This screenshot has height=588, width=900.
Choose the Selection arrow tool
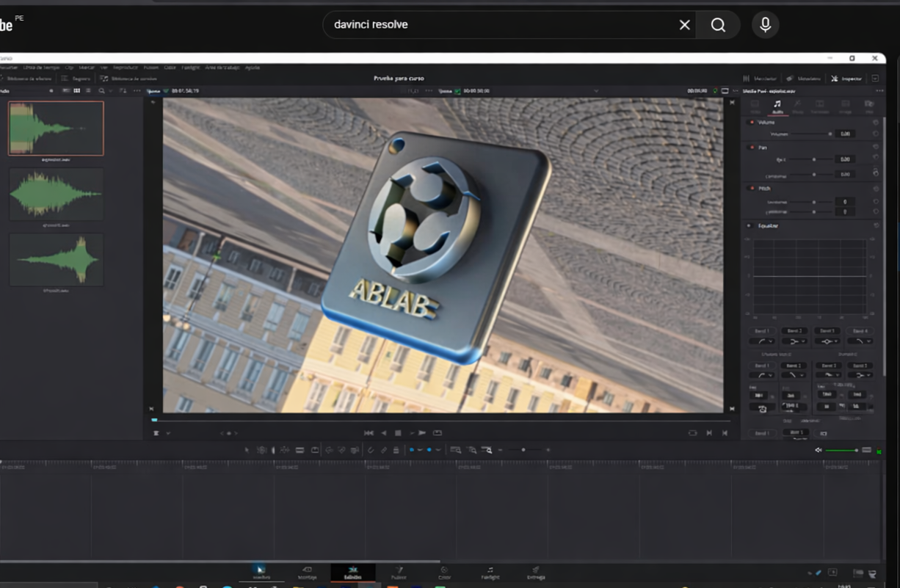[247, 449]
